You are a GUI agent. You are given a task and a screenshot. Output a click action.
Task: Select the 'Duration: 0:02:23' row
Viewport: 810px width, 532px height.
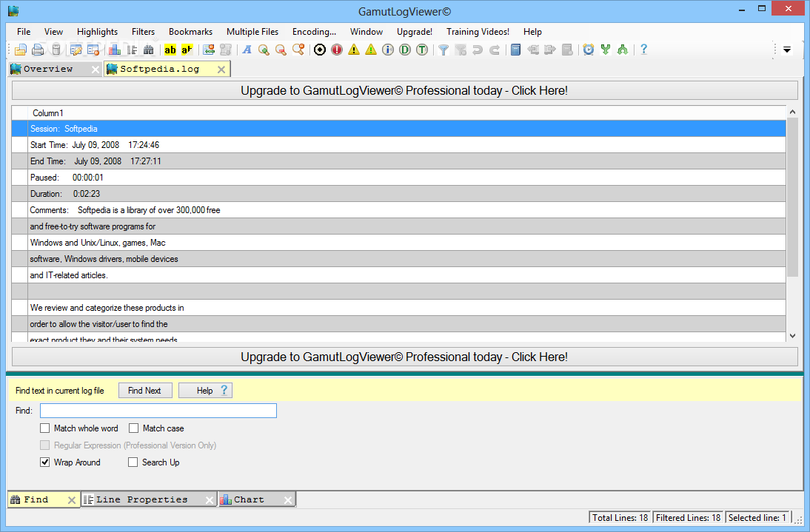pos(399,194)
